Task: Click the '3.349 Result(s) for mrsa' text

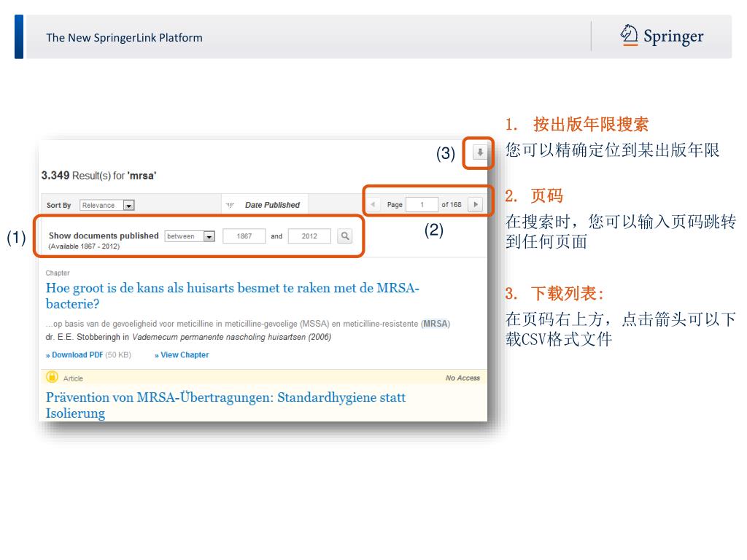Action: click(98, 176)
